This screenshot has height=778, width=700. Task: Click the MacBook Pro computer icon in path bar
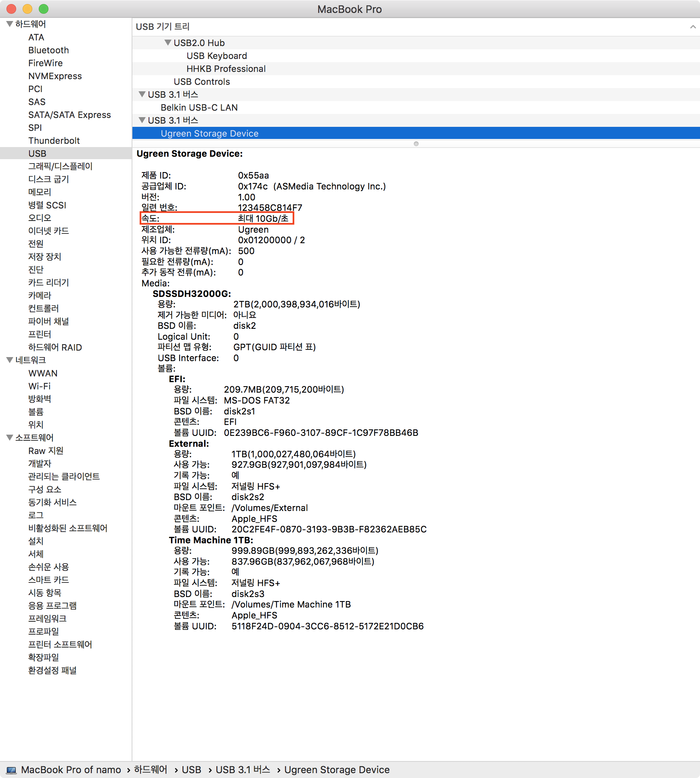pos(11,770)
